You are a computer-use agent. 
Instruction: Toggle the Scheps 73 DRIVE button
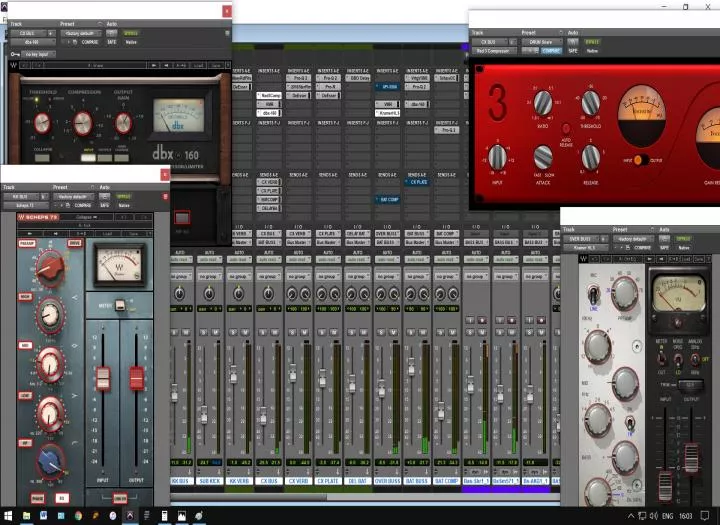(x=75, y=243)
